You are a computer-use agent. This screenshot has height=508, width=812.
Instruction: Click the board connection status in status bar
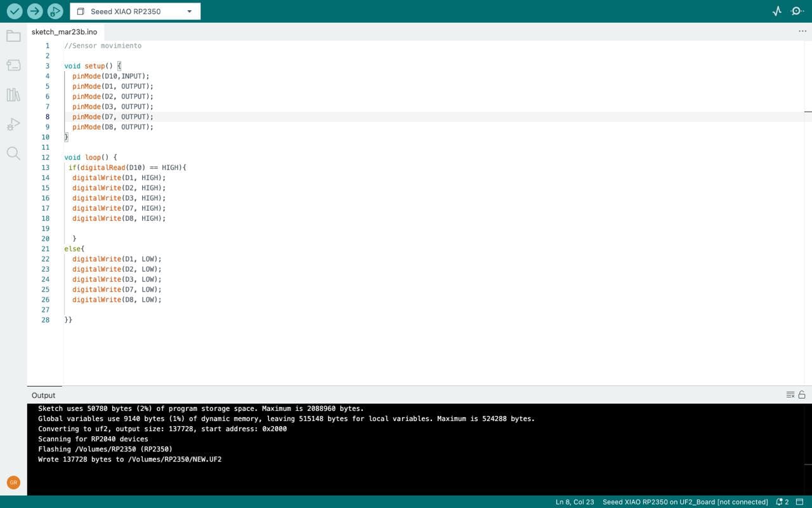point(685,502)
